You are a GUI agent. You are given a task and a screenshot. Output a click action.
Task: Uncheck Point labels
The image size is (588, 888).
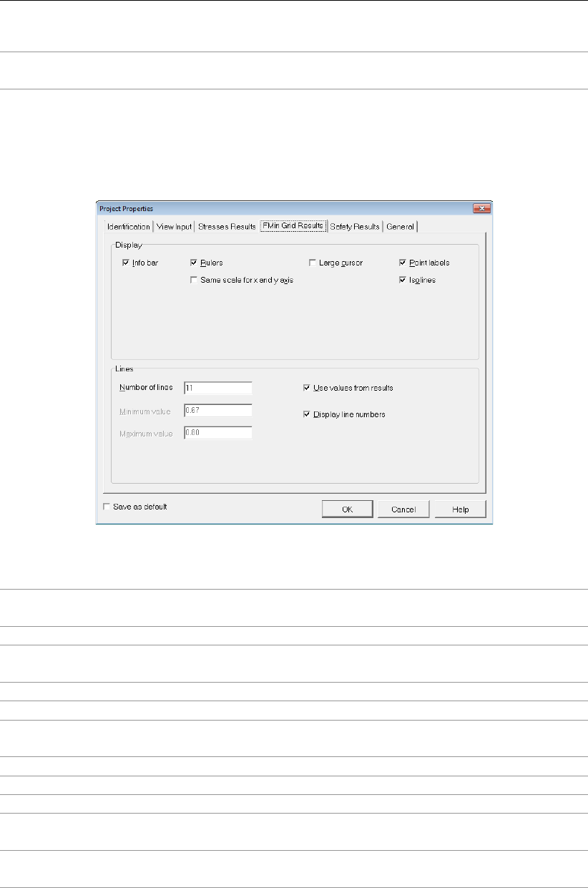point(424,263)
